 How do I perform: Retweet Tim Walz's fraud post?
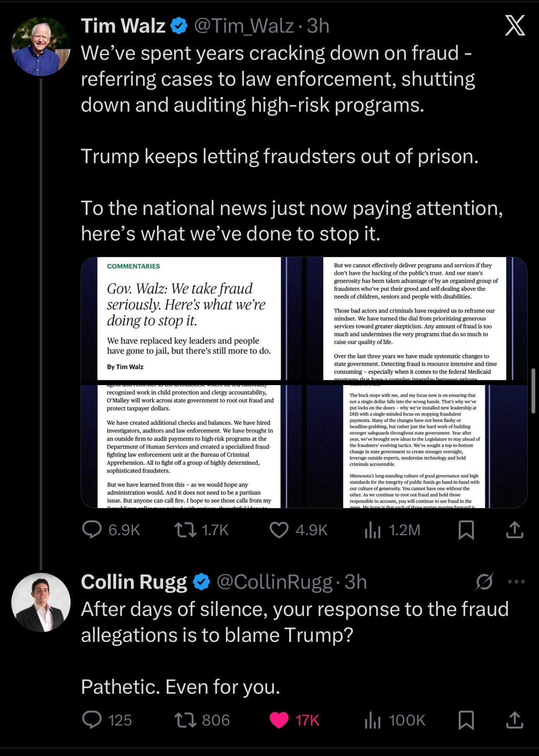click(x=186, y=529)
